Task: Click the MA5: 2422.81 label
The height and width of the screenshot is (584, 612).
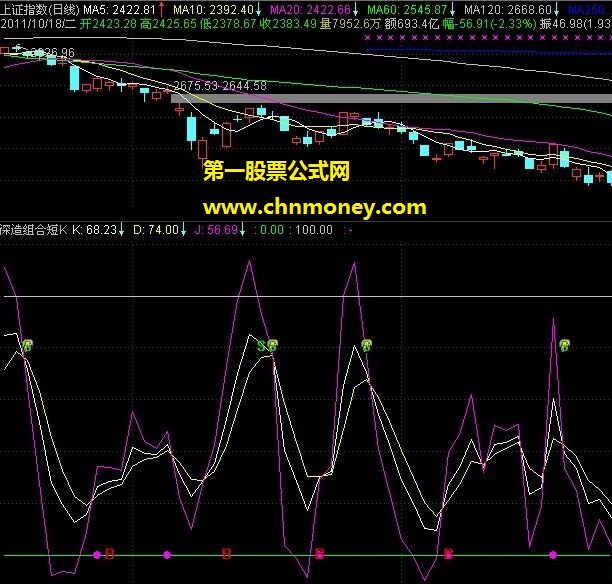Action: pos(119,9)
